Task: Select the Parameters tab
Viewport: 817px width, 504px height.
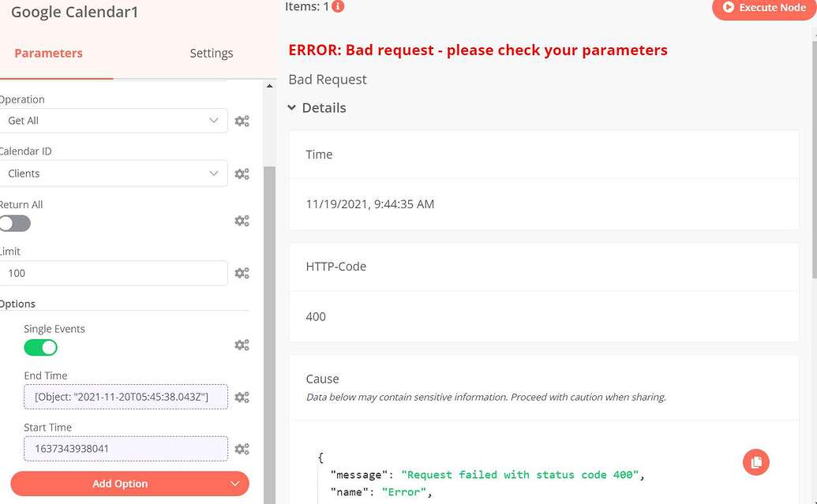Action: pyautogui.click(x=48, y=54)
